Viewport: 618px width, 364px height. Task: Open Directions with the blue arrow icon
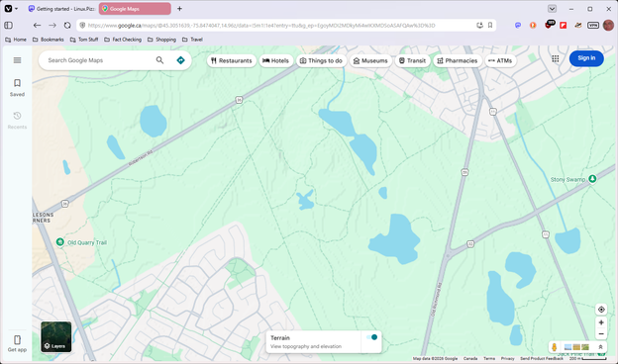tap(180, 60)
